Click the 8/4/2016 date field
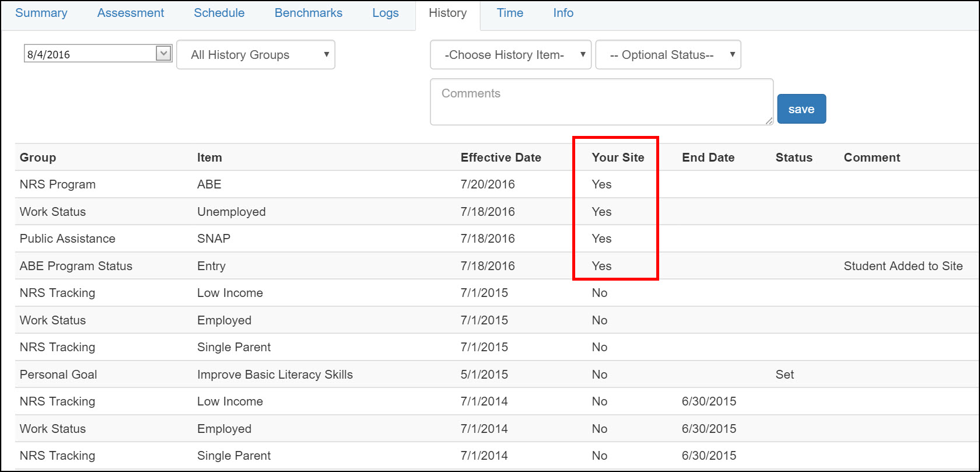 pyautogui.click(x=90, y=54)
